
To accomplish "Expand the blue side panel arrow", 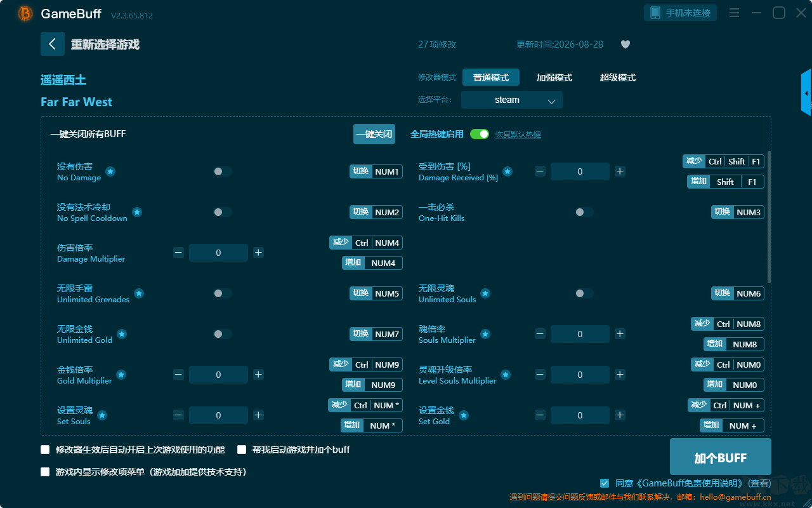I will [x=806, y=93].
